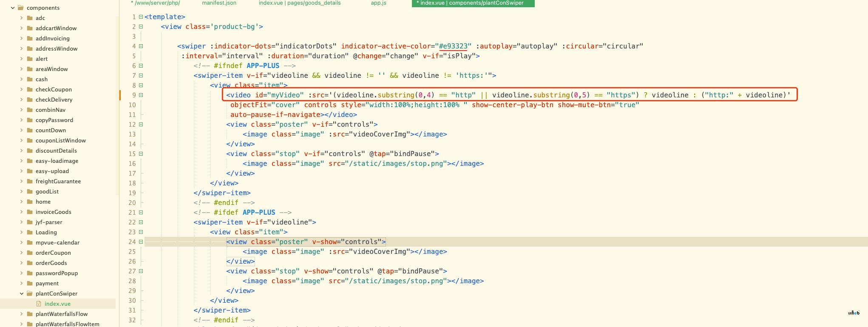Viewport: 868px width, 327px height.
Task: Collapse the plantConSwiper folder
Action: pos(22,293)
